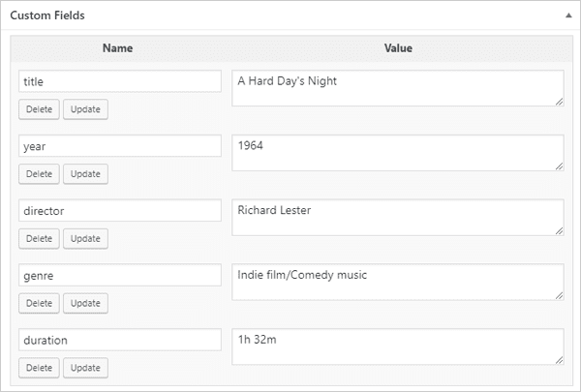Image resolution: width=581 pixels, height=392 pixels.
Task: Delete the duration custom field
Action: (39, 368)
